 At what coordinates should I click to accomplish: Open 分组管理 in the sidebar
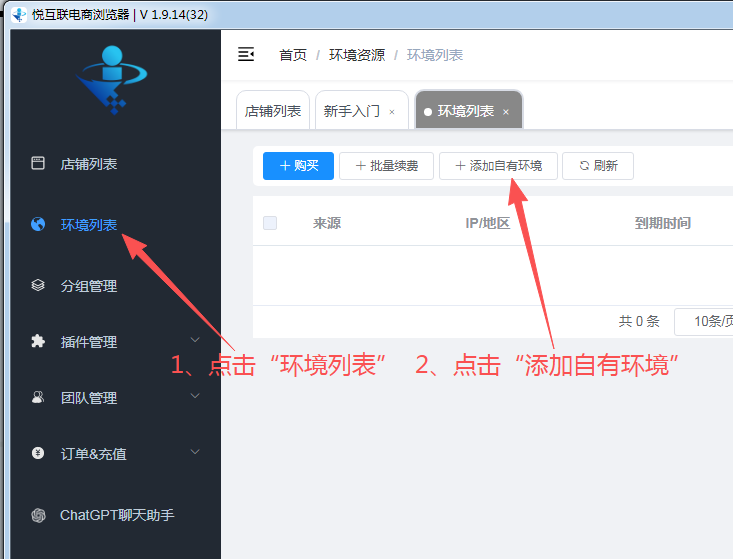[x=89, y=286]
